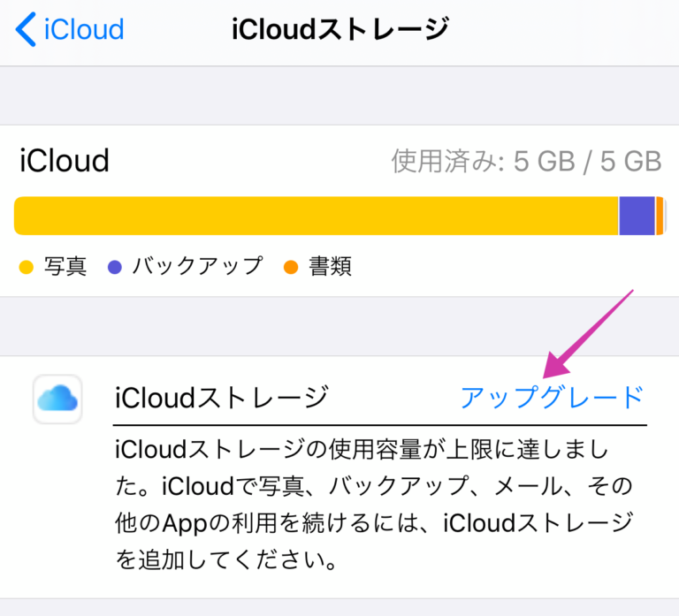Viewport: 679px width, 616px height.
Task: Tap the iCloudストレージ row label
Action: (x=221, y=399)
